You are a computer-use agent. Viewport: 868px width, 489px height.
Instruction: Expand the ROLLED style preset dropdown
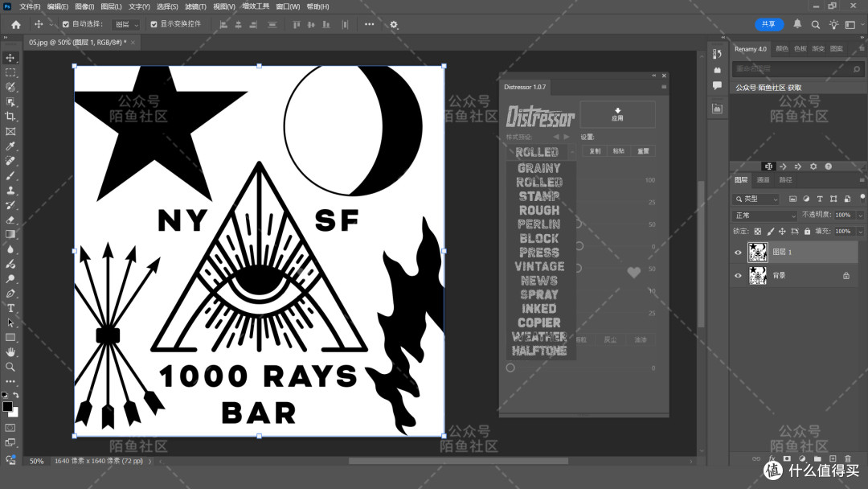(542, 152)
